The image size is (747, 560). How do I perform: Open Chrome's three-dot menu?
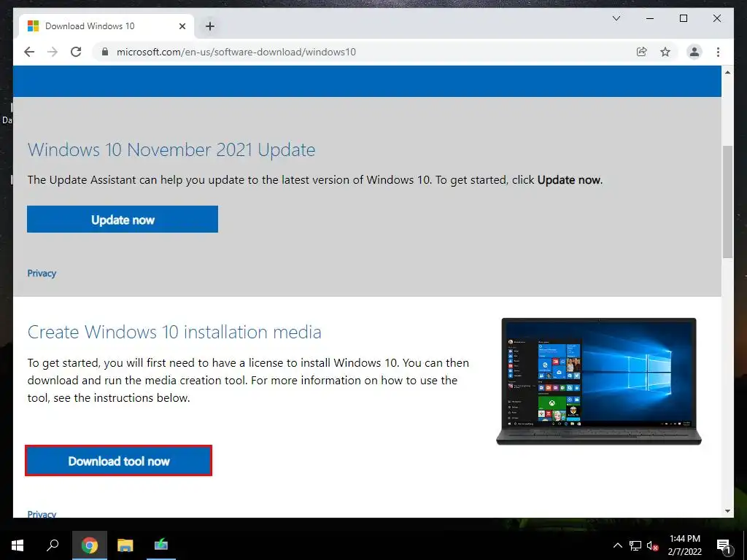[x=718, y=52]
